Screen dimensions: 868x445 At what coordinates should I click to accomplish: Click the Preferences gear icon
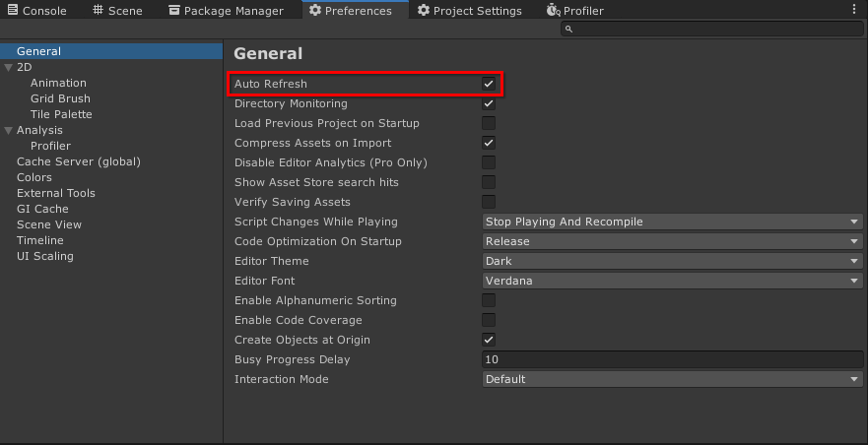pos(315,10)
